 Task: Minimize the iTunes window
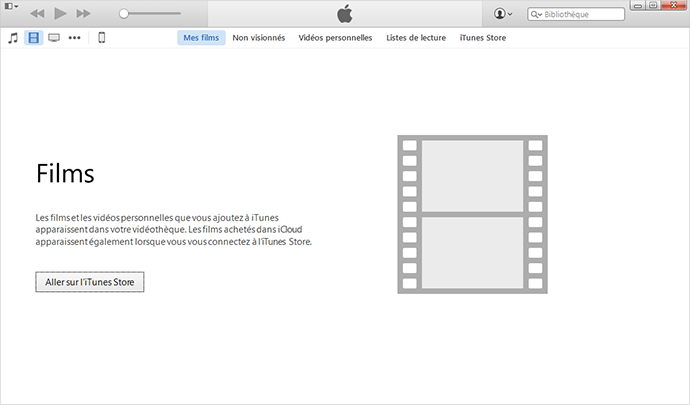click(x=637, y=6)
